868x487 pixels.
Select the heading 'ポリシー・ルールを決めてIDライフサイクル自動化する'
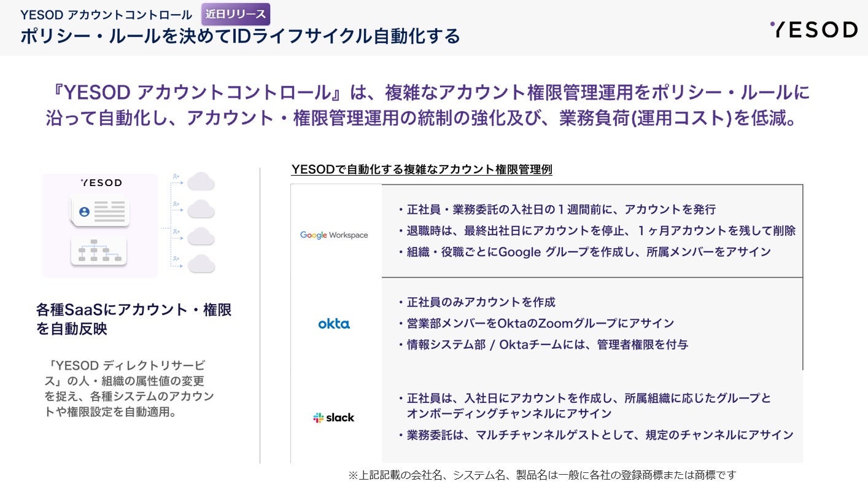tap(240, 36)
